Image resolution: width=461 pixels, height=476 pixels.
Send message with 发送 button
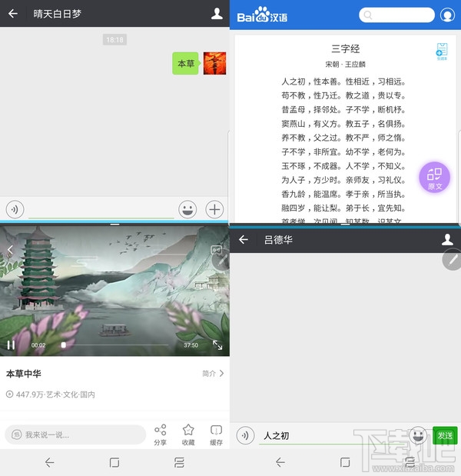point(445,435)
